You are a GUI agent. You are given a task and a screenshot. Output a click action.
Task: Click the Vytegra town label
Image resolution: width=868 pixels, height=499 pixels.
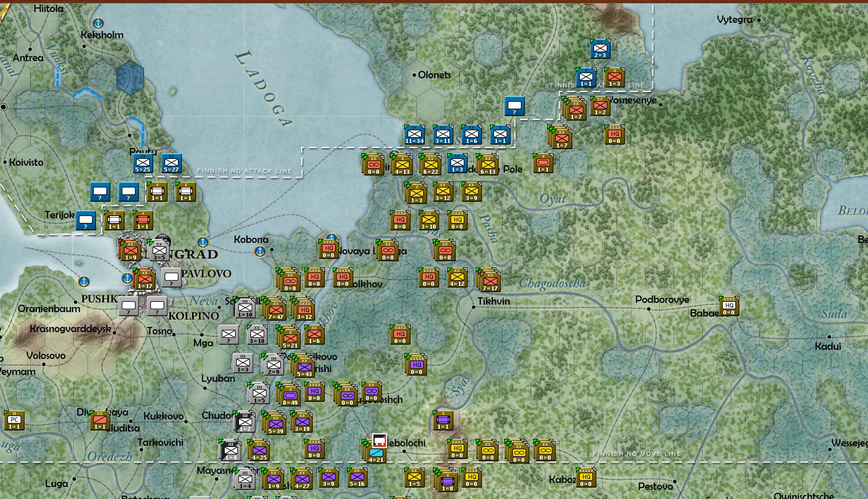pyautogui.click(x=735, y=19)
